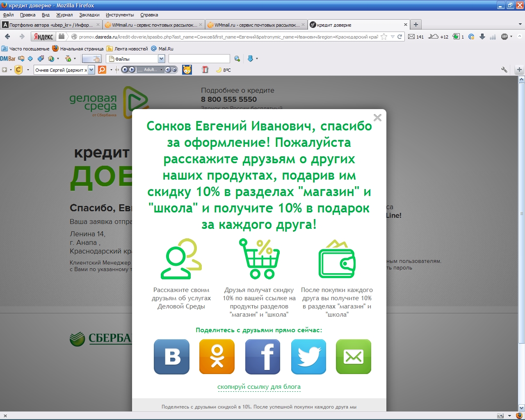Click the page's vertical scrollbar
This screenshot has height=420, width=525.
click(522, 213)
